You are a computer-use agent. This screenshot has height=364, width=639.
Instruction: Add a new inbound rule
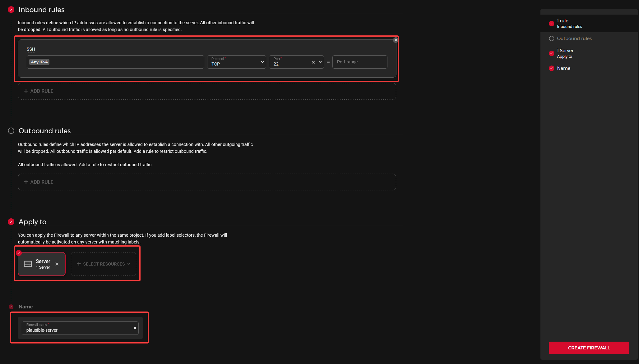pos(39,91)
